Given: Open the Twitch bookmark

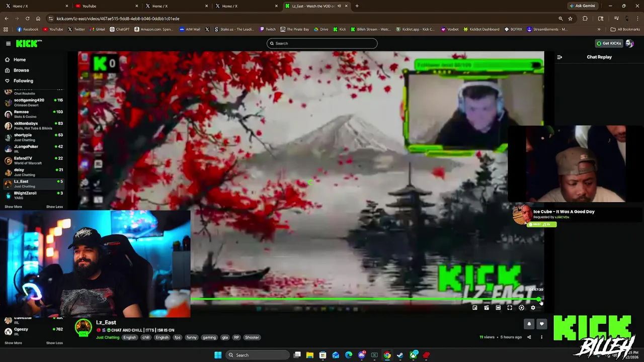Looking at the screenshot, I should [x=268, y=29].
